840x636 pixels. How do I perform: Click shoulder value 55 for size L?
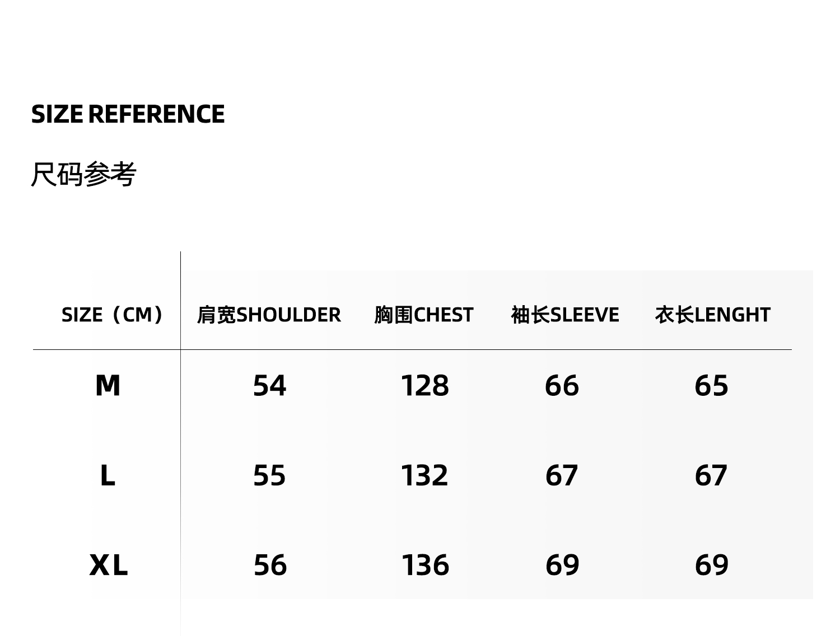coord(269,476)
